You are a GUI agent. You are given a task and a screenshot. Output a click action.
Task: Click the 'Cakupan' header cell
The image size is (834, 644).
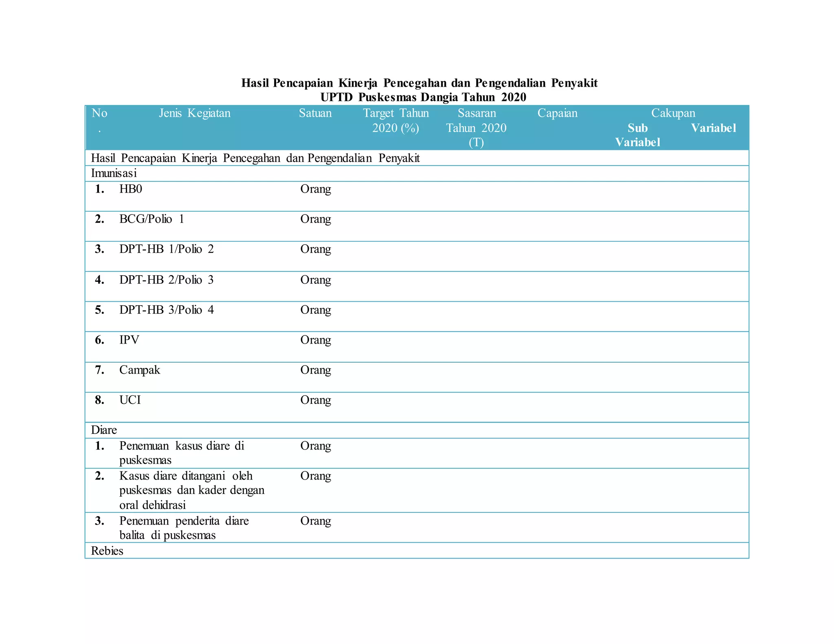coord(673,113)
